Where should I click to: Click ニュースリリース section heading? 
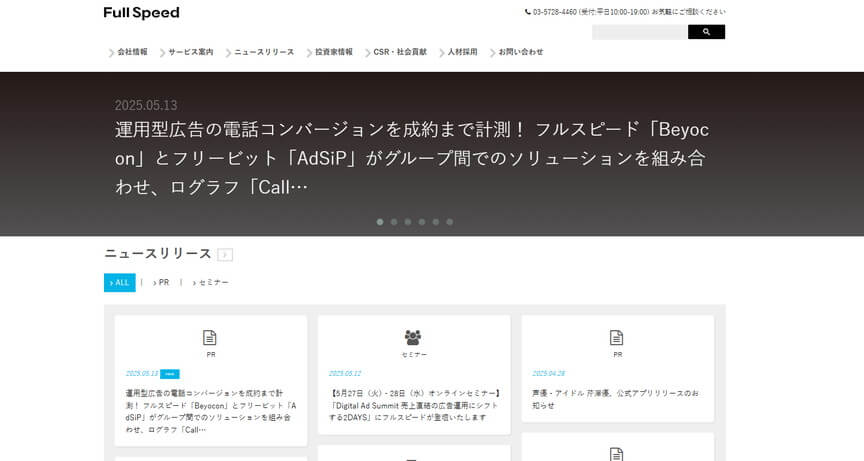pos(158,254)
